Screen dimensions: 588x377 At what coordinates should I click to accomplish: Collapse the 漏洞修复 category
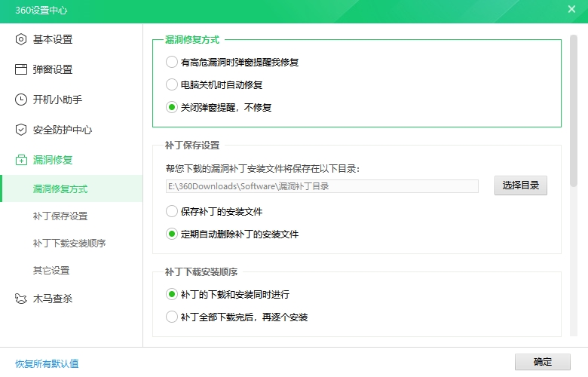[53, 160]
